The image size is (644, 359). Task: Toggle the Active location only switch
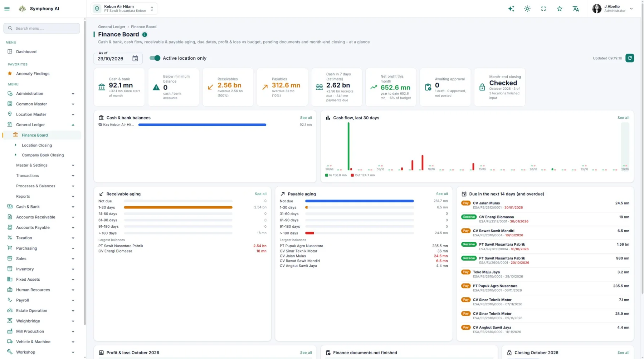tap(155, 58)
